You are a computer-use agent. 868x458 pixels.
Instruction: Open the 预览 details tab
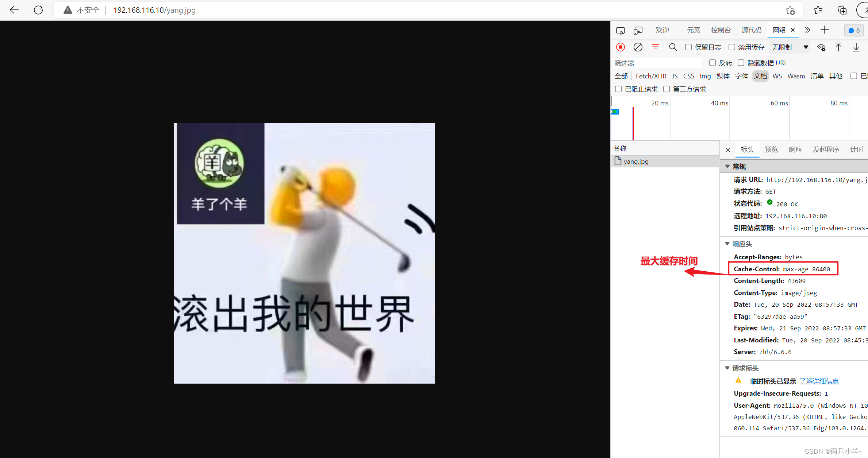pos(771,150)
